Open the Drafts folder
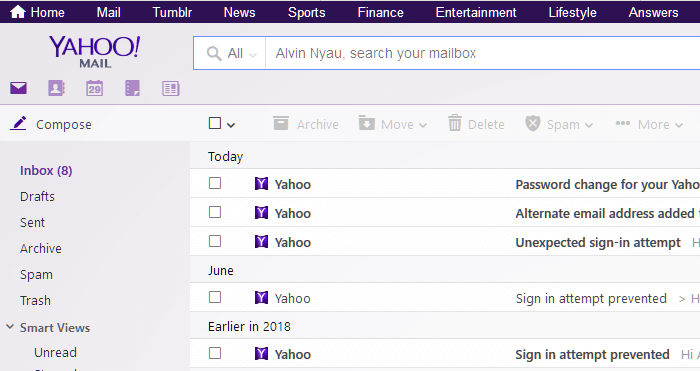Image resolution: width=700 pixels, height=371 pixels. click(x=37, y=196)
